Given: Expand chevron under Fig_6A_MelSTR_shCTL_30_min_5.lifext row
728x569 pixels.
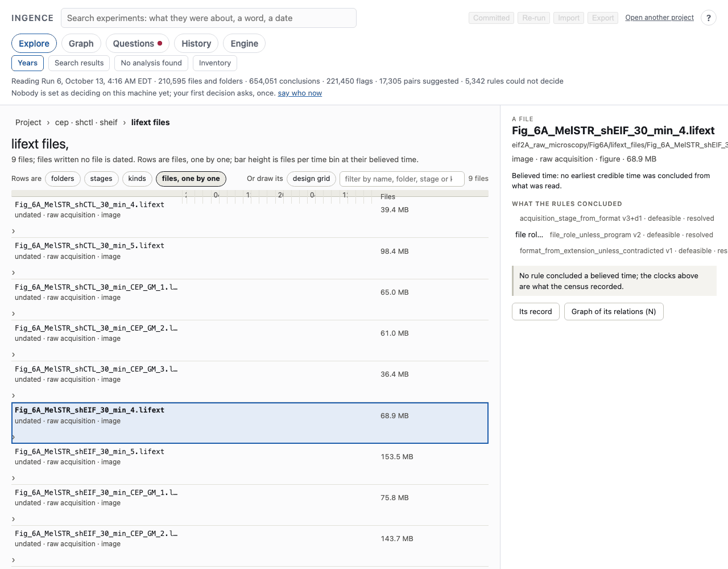Looking at the screenshot, I should 14,273.
